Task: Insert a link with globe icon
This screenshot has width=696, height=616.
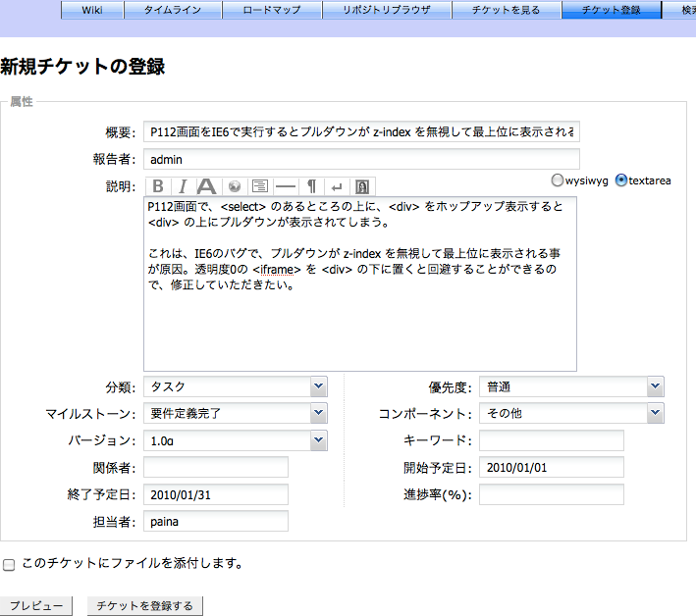Action: [x=234, y=186]
